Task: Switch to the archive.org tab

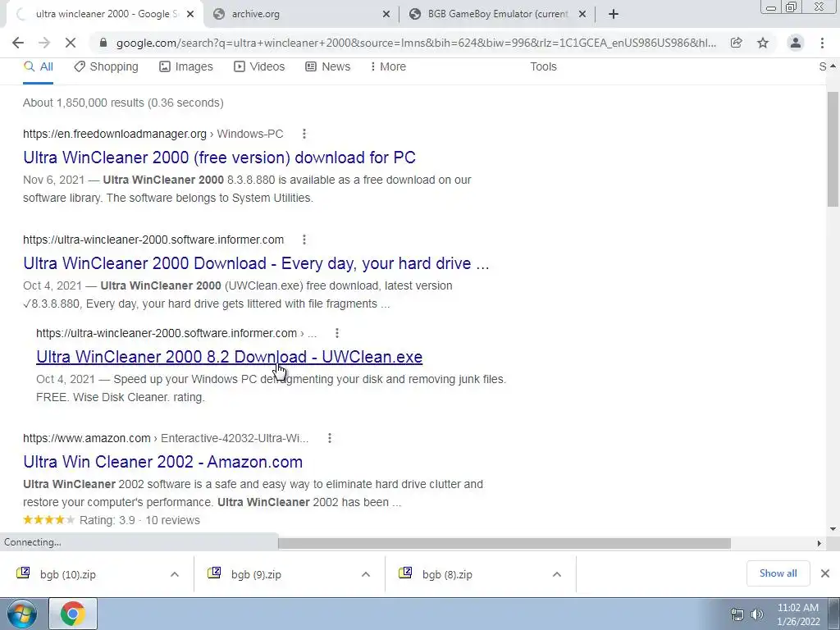Action: coord(300,14)
